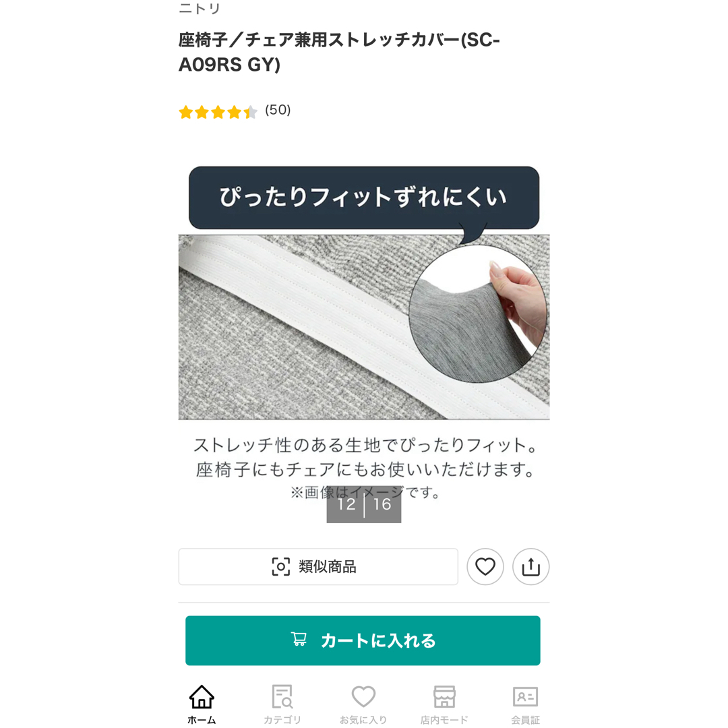This screenshot has width=728, height=728.
Task: Tap the shopping cart icon in カートに入れる
Action: click(x=299, y=639)
